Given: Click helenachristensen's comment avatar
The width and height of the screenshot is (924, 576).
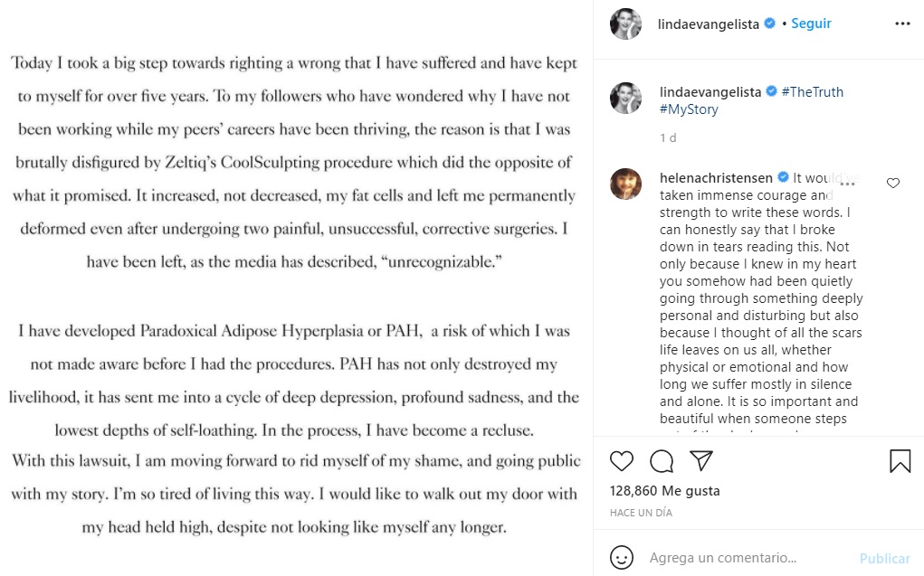Looking at the screenshot, I should (x=625, y=184).
